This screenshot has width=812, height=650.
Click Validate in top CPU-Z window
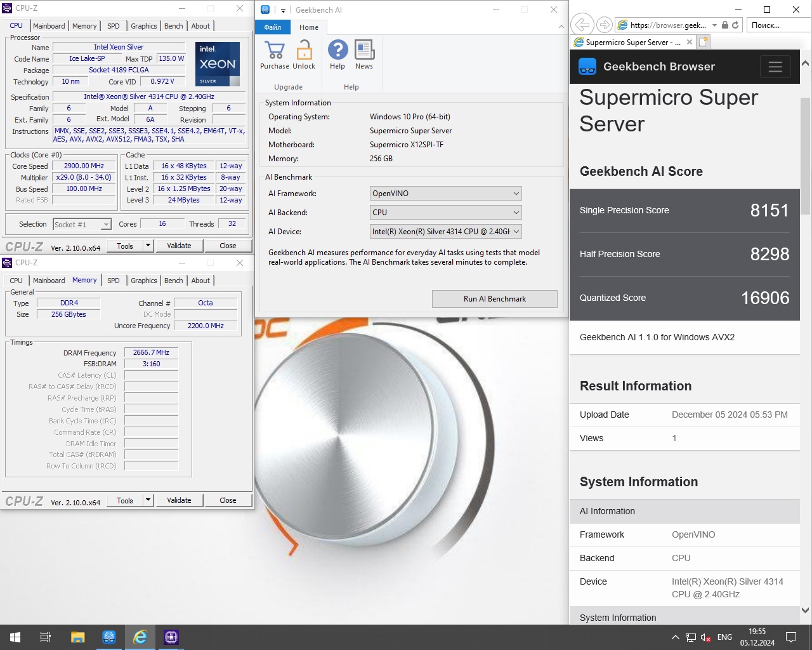coord(179,246)
